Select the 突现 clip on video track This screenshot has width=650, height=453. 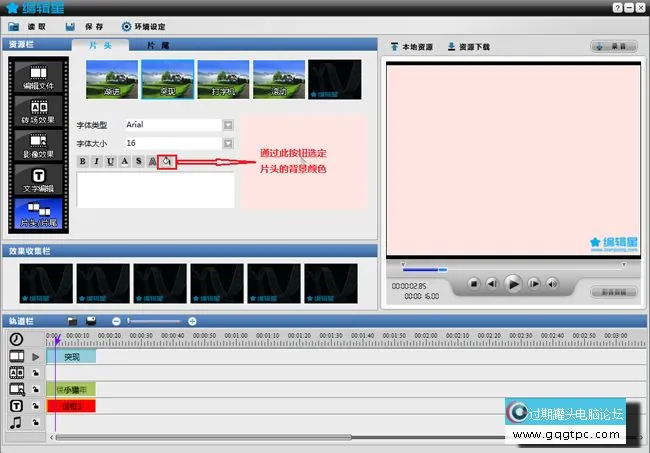click(x=71, y=357)
